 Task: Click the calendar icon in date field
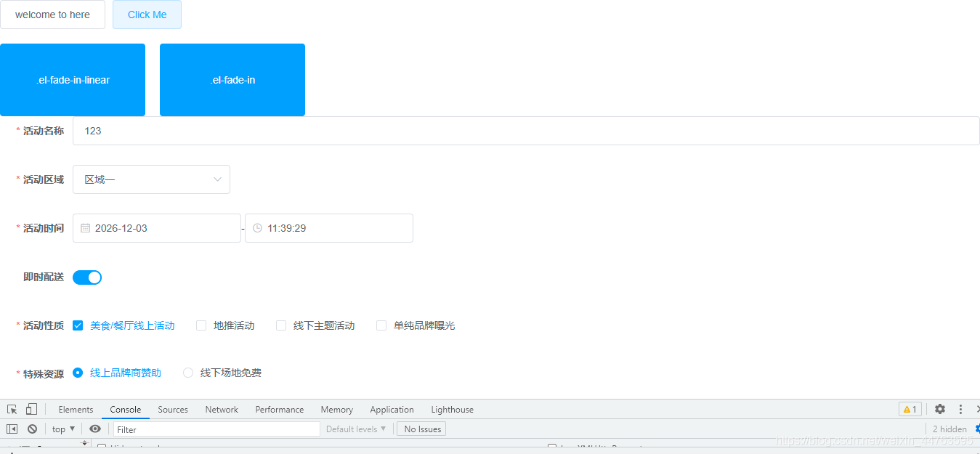click(x=85, y=228)
